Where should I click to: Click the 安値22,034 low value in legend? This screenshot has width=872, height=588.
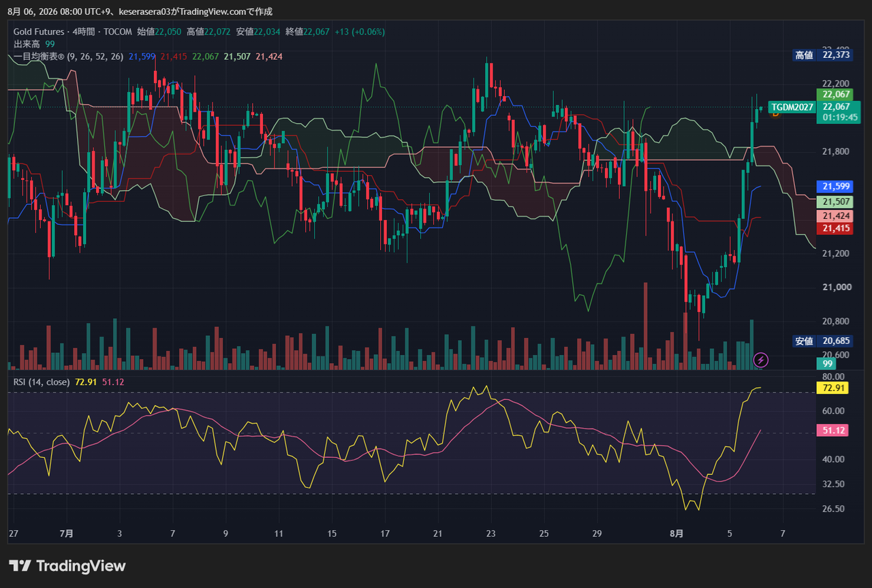tap(258, 31)
